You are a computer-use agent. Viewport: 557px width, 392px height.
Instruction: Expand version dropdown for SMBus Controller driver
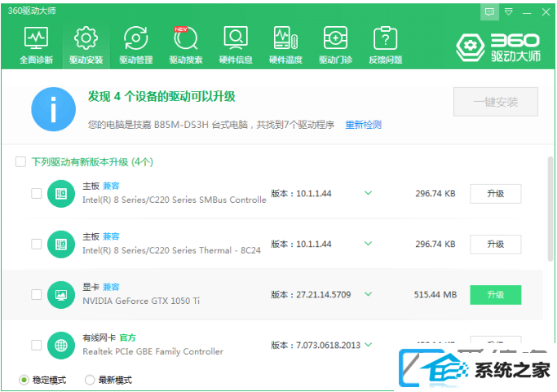pyautogui.click(x=368, y=193)
